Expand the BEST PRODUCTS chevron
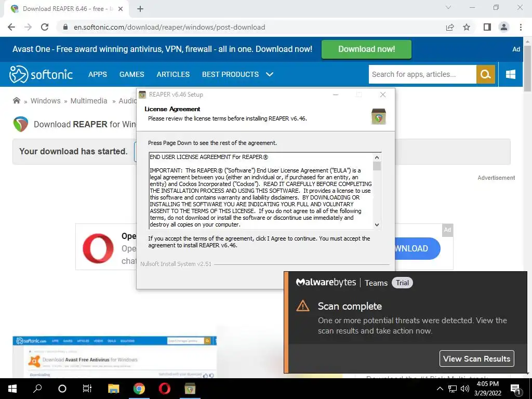Image resolution: width=532 pixels, height=399 pixels. click(x=270, y=74)
